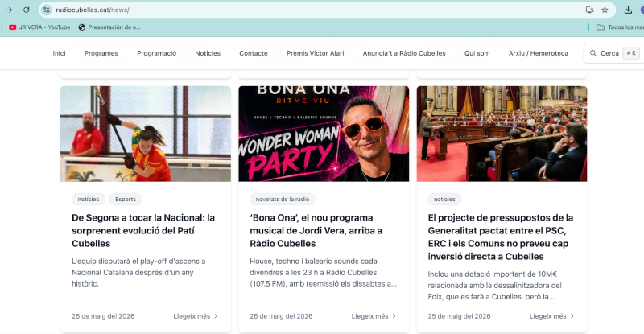
Task: Open Programes menu item
Action: click(x=101, y=53)
